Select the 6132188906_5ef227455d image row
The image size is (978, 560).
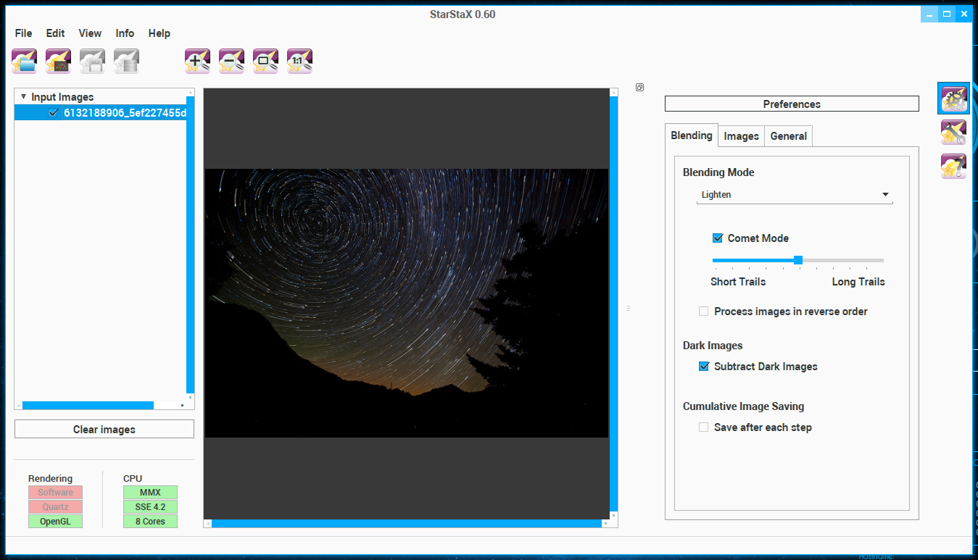(x=100, y=113)
